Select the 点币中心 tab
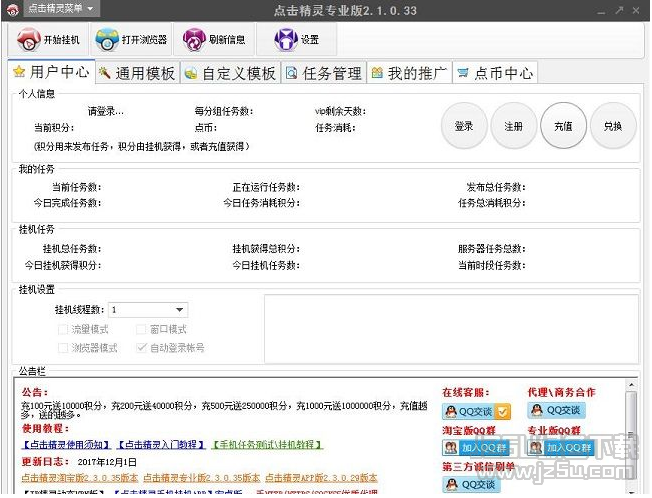Screen dimensions: 652x498 [495, 73]
